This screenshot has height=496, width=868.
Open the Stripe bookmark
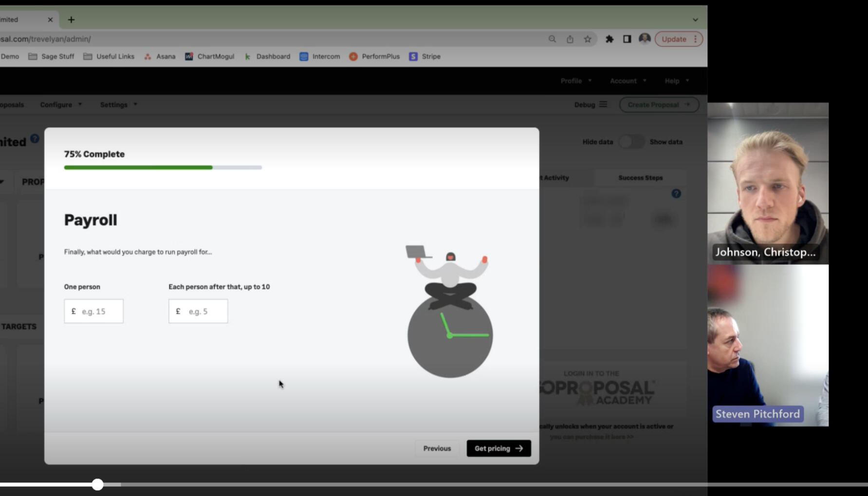coord(425,56)
